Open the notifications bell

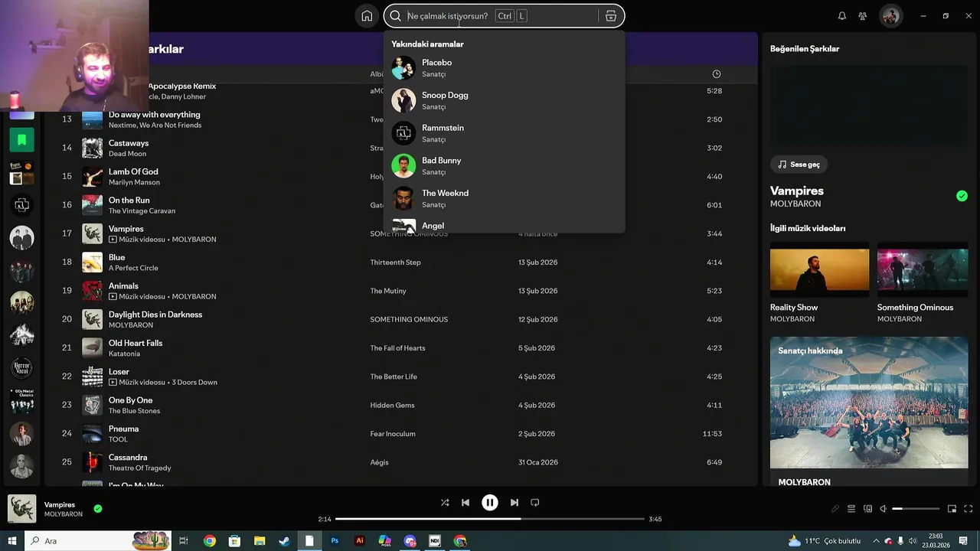pos(841,16)
